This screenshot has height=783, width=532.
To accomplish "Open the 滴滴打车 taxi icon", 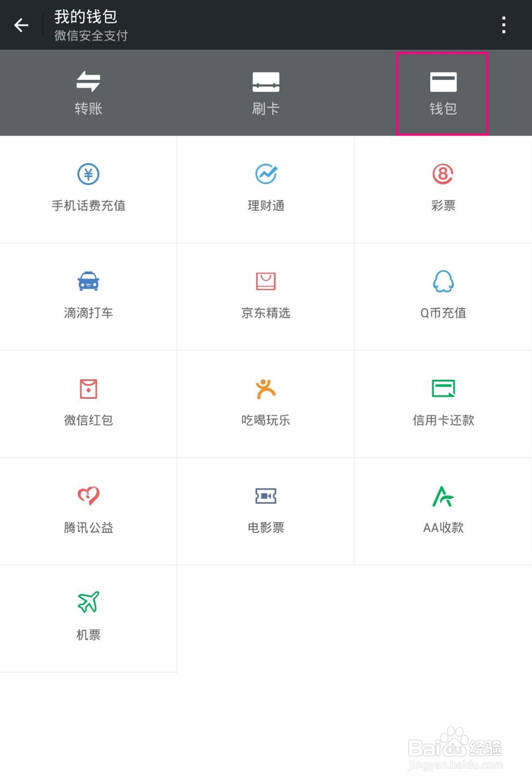I will [x=88, y=281].
